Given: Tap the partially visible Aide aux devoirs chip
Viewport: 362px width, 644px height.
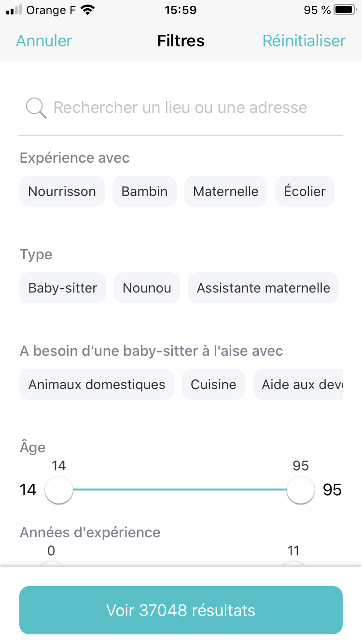Looking at the screenshot, I should click(298, 385).
